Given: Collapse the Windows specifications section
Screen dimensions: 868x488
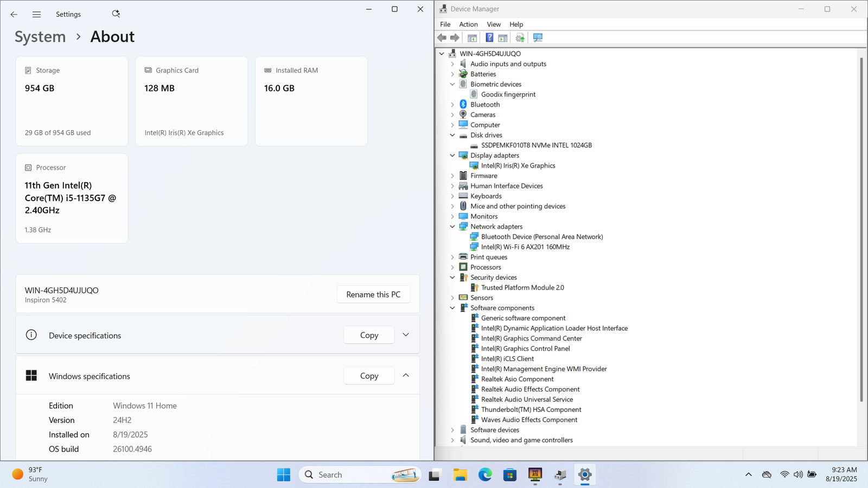Looking at the screenshot, I should pos(406,376).
